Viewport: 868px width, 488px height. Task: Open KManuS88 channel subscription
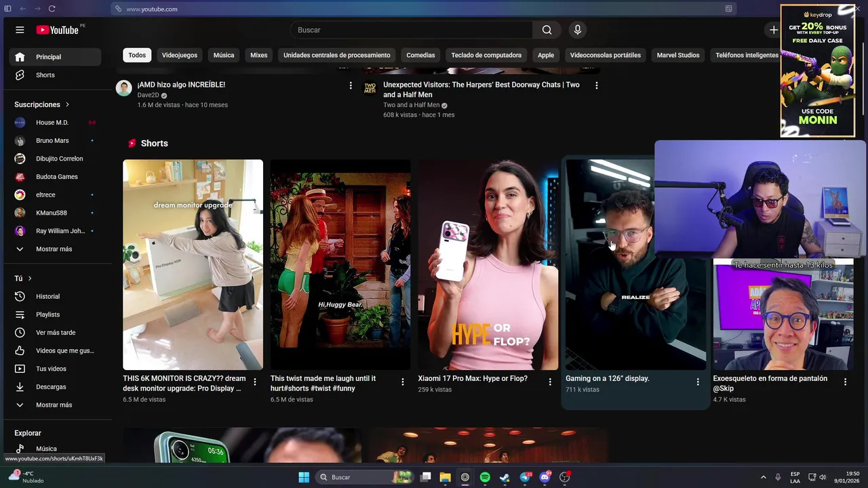(x=55, y=213)
